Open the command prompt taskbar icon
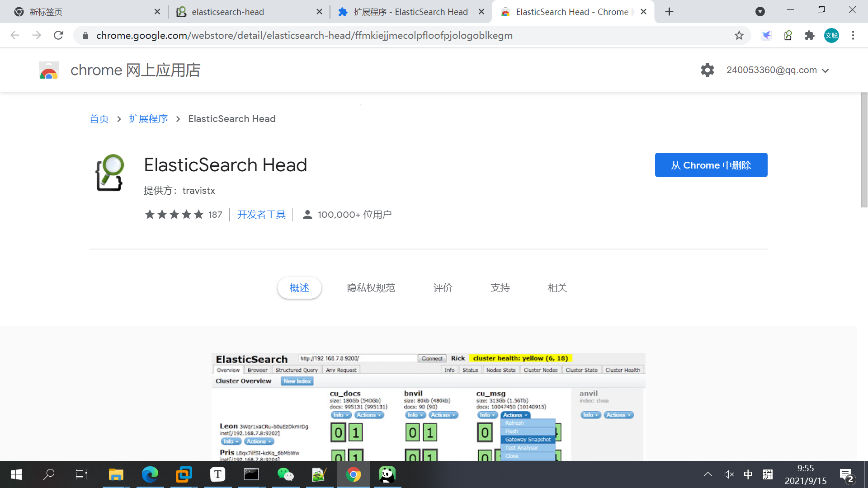This screenshot has width=868, height=488. point(251,474)
